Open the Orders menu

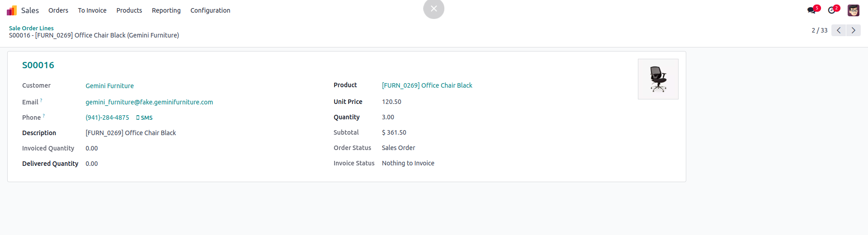tap(58, 10)
